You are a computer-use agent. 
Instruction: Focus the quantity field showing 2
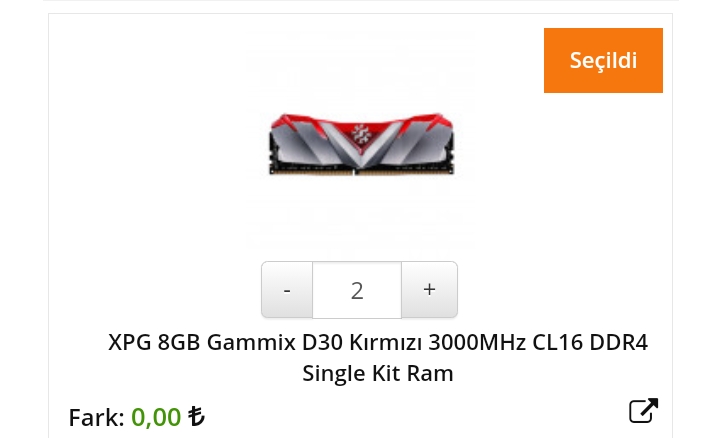[357, 290]
